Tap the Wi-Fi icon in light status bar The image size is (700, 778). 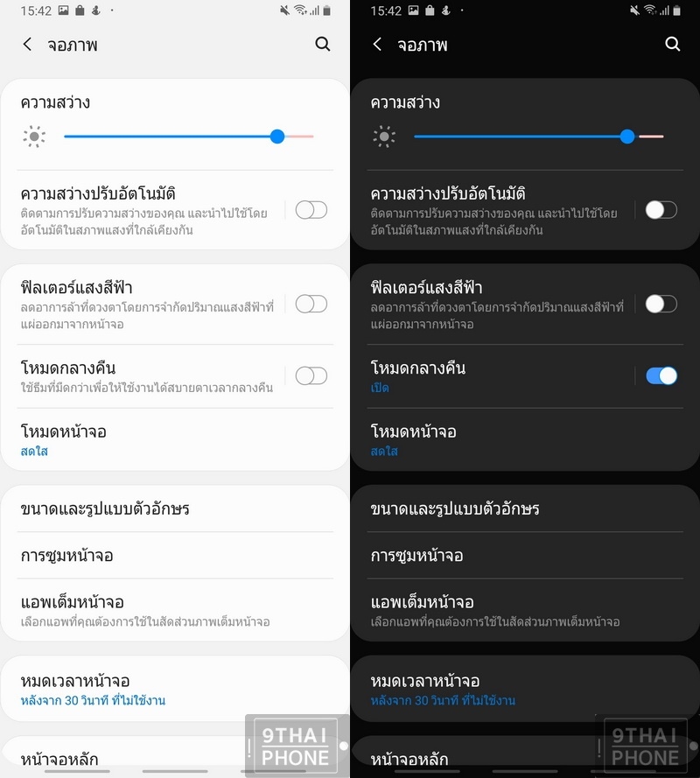(299, 11)
